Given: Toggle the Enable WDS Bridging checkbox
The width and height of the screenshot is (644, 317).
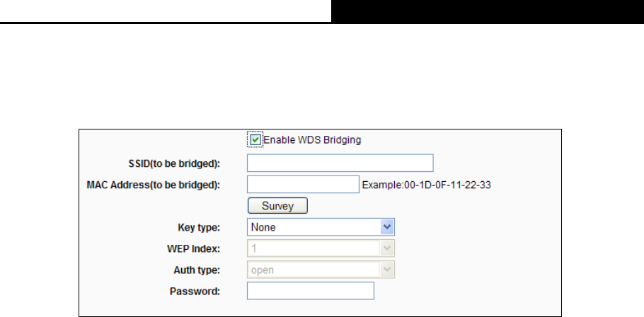Looking at the screenshot, I should point(255,140).
